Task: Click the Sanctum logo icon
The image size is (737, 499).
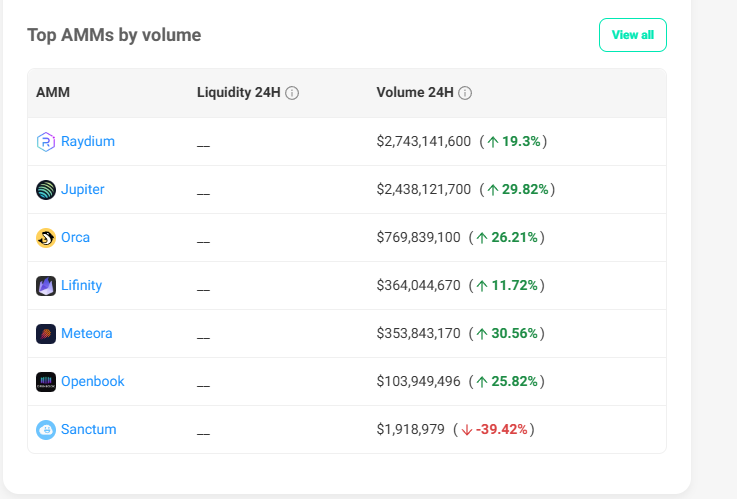Action: coord(46,429)
